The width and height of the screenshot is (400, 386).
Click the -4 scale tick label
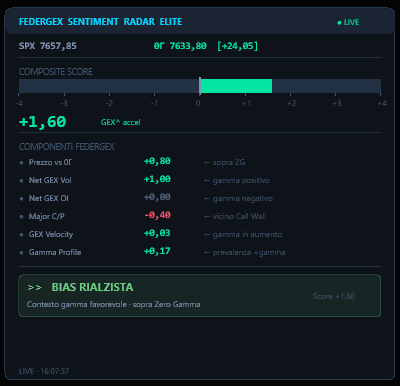pos(19,103)
